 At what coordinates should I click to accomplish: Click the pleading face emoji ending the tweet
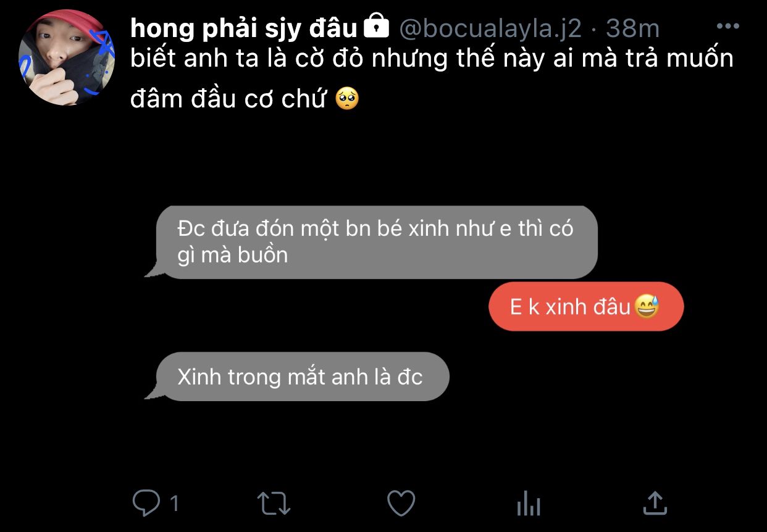346,98
